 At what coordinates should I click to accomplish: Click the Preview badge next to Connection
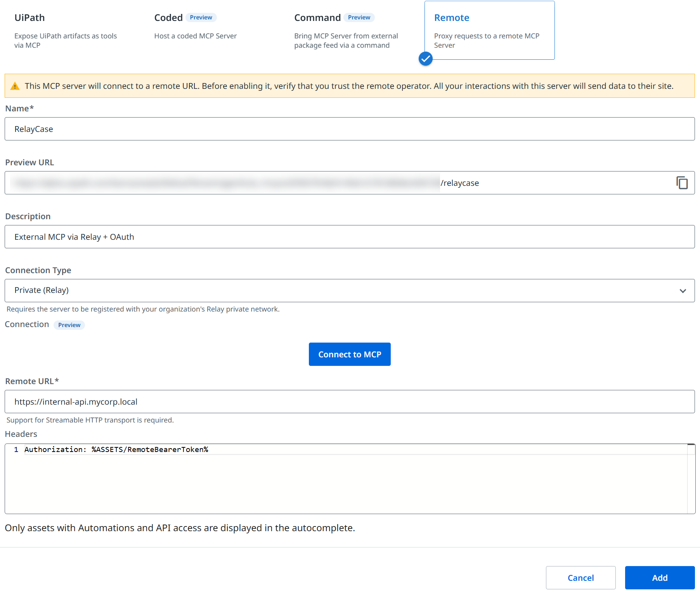point(69,325)
